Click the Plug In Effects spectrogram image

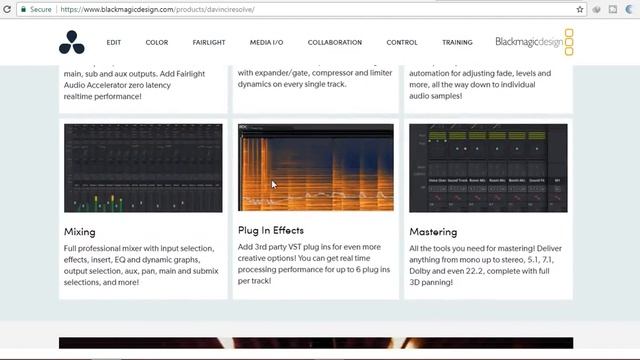tap(316, 168)
